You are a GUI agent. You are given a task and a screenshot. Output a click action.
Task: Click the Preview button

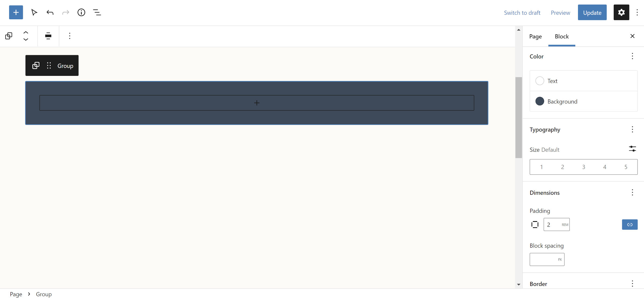click(560, 12)
